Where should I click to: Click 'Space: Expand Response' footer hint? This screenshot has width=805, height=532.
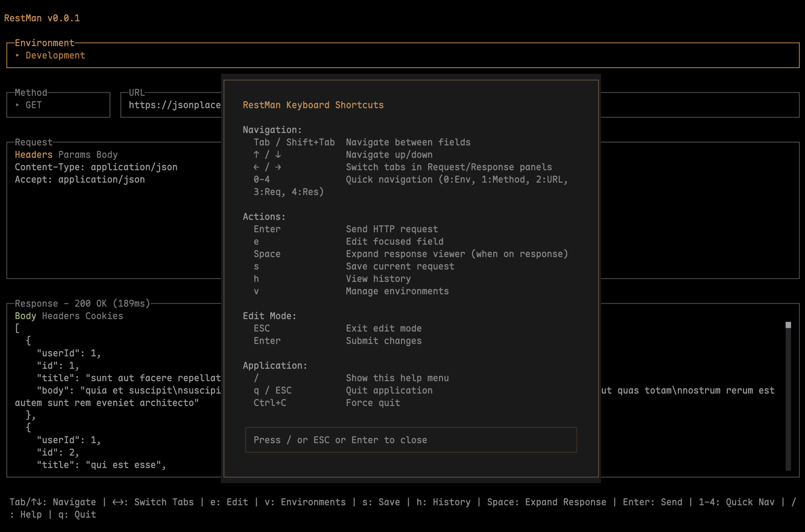(x=546, y=502)
